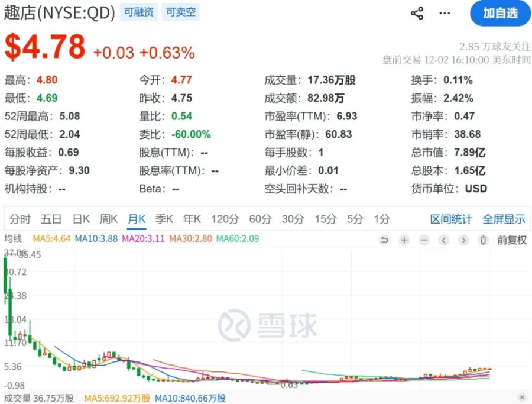Click the 可融资 tag

coord(139,12)
